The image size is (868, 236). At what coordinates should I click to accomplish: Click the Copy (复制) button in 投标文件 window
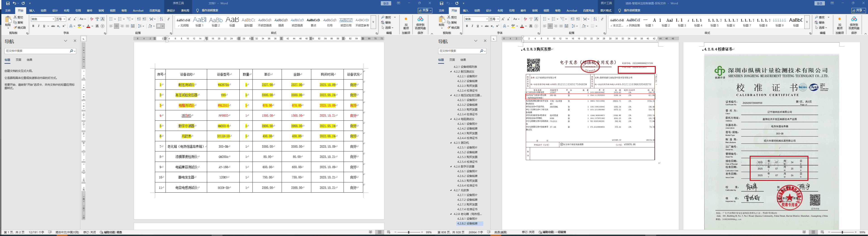tap(452, 23)
